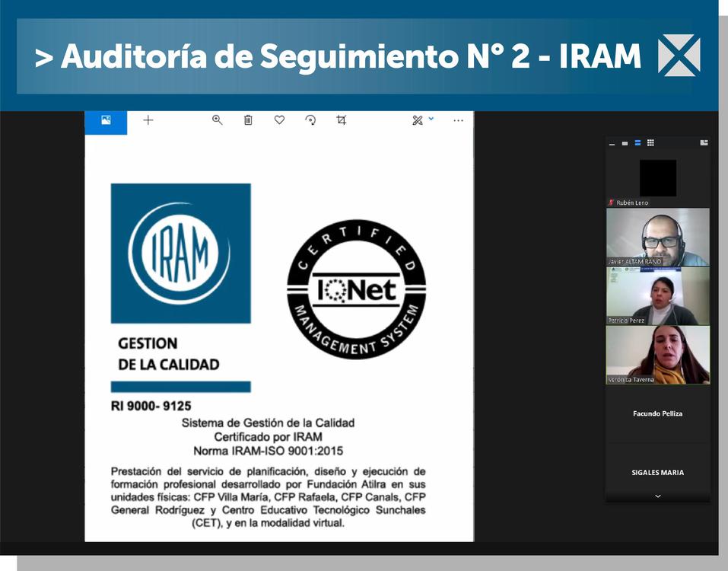This screenshot has height=571, width=728.
Task: Select the vertical thumbnail strip view
Action: (x=637, y=143)
